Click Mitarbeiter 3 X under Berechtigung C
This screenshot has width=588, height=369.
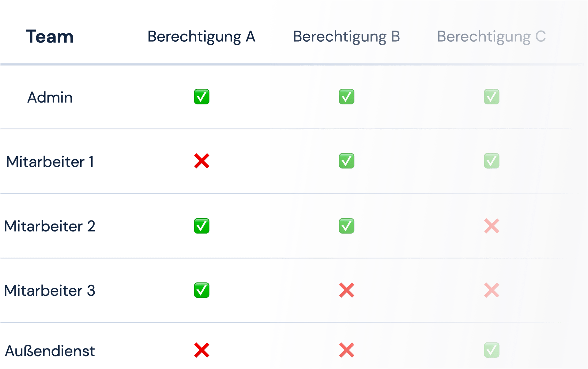[x=492, y=290]
